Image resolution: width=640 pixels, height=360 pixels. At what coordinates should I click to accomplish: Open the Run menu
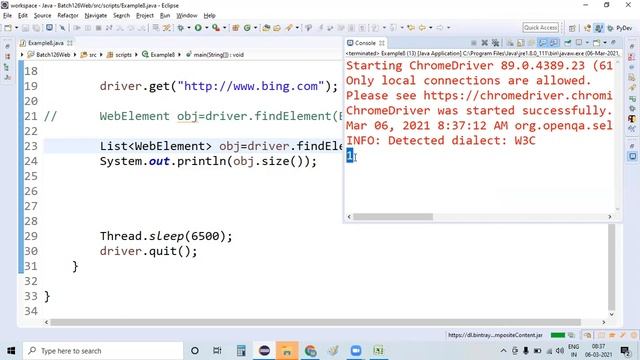165,16
